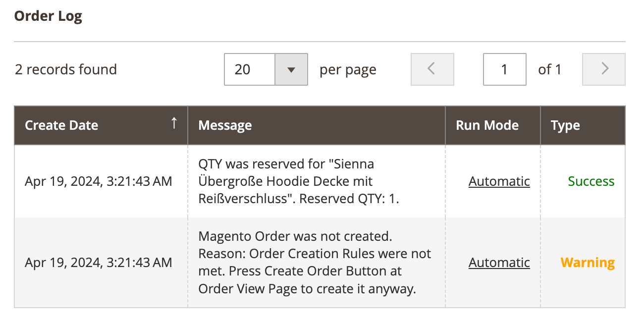The height and width of the screenshot is (325, 644).
Task: Click the current page number input
Action: (504, 69)
